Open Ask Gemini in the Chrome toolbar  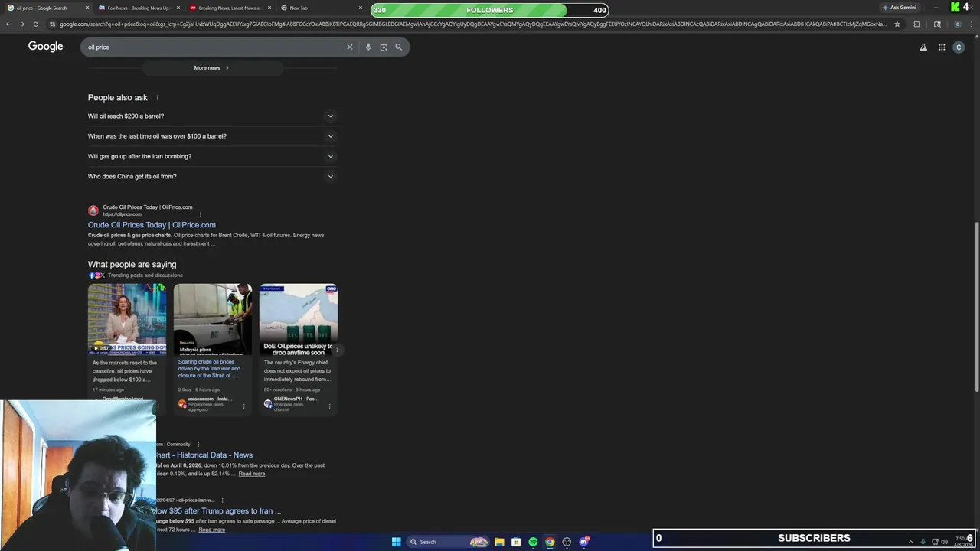point(900,8)
